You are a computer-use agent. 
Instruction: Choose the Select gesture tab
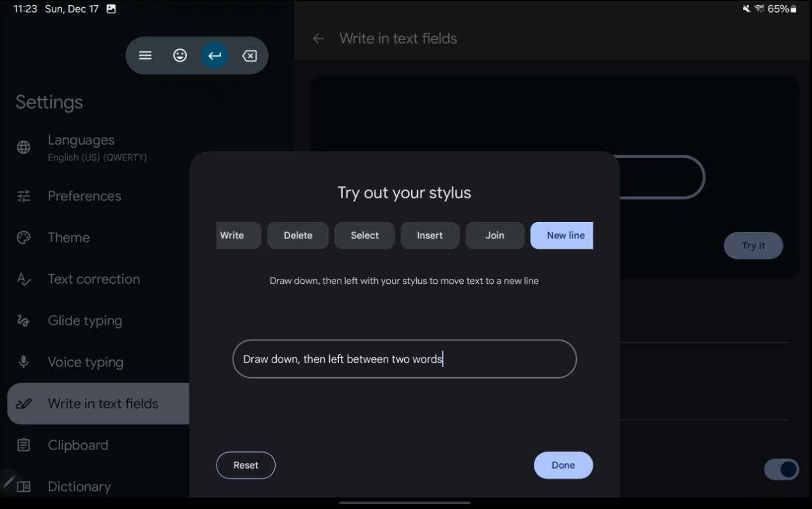click(364, 235)
